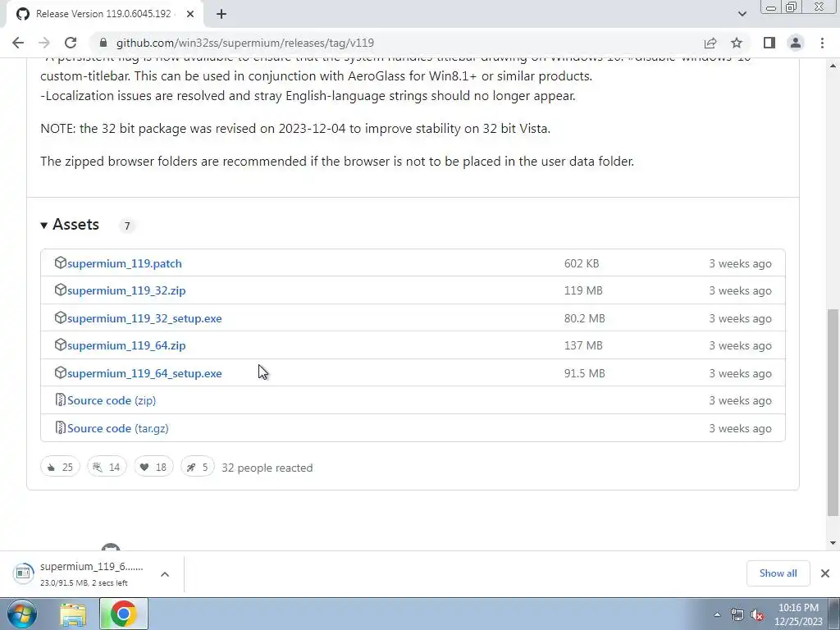Screen dimensions: 840x630
Task: Bookmark this page with the star icon
Action: 737,43
